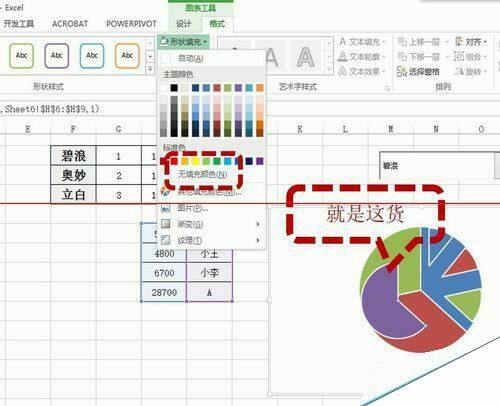This screenshot has width=500, height=406.
Task: Apply purple outlined Abc shape style
Action: (x=57, y=56)
